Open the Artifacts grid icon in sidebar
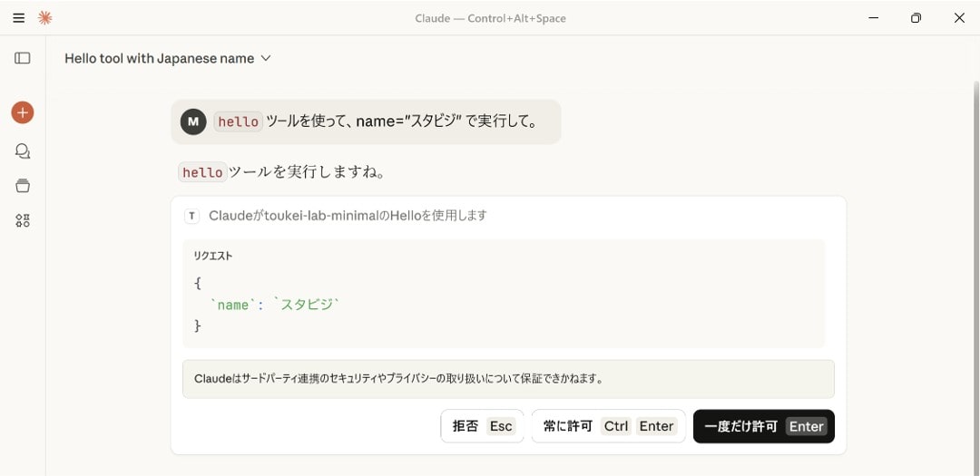The width and height of the screenshot is (980, 476). 23,220
